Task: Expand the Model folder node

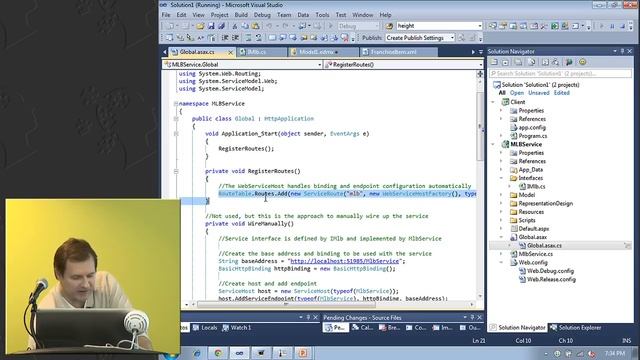Action: (x=502, y=195)
